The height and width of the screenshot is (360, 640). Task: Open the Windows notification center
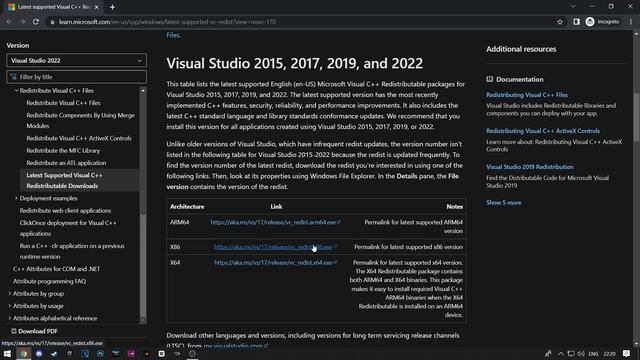(626, 353)
